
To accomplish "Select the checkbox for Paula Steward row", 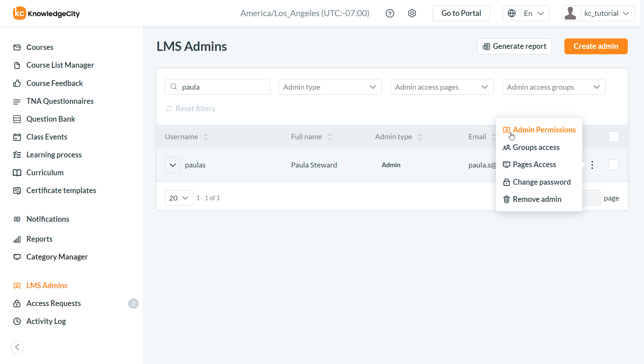I will pyautogui.click(x=613, y=165).
